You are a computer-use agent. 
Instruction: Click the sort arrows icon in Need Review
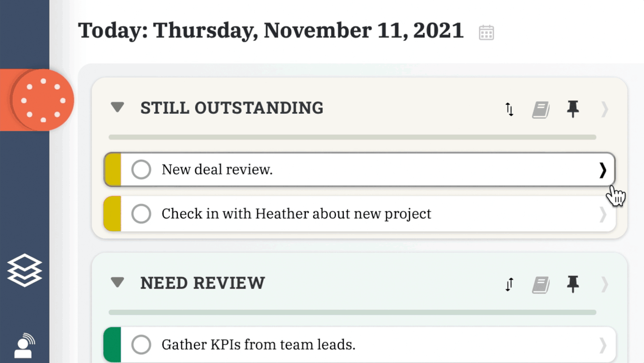(509, 284)
